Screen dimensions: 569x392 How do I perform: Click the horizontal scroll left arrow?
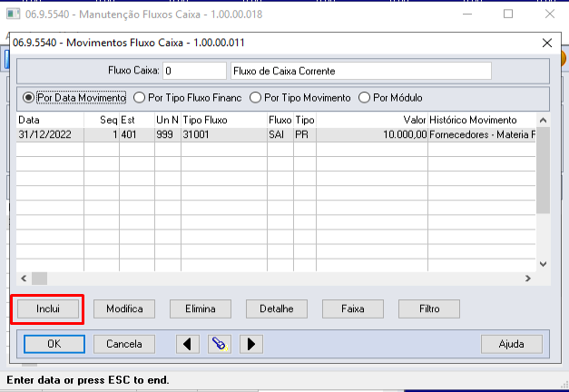[24, 279]
